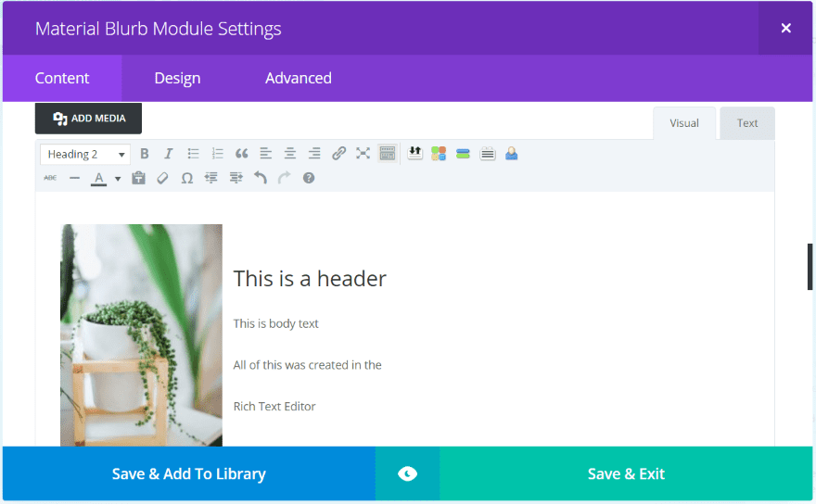Insert a bulleted list

tap(193, 154)
